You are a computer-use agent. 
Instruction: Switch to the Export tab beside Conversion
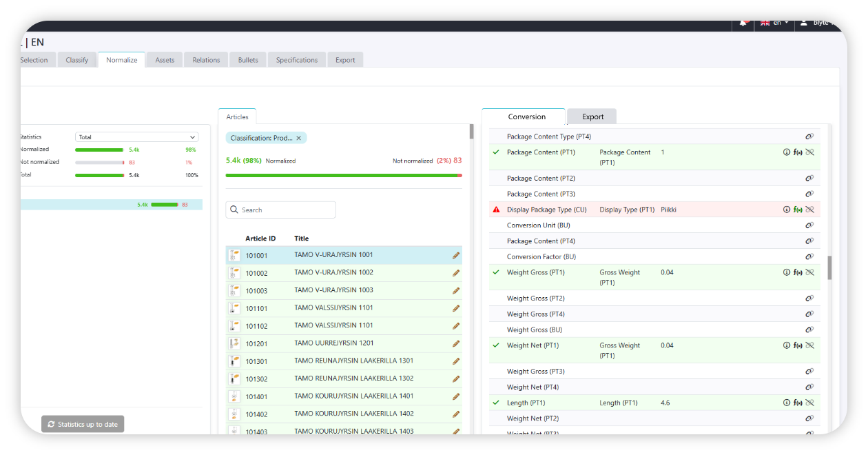pos(592,117)
